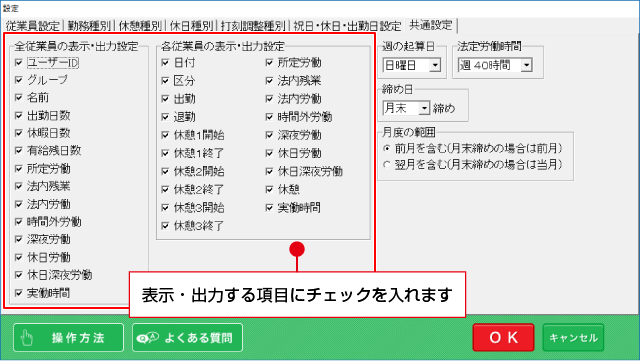Toggle 深夜労働 in each-employee settings
Viewport: 640px width, 362px height.
point(269,135)
